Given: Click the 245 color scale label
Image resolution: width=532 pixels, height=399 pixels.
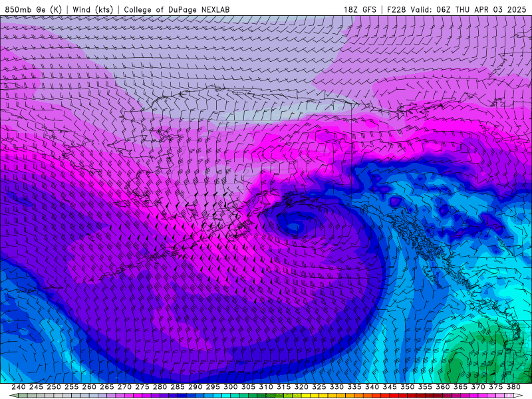Looking at the screenshot, I should [36, 387].
